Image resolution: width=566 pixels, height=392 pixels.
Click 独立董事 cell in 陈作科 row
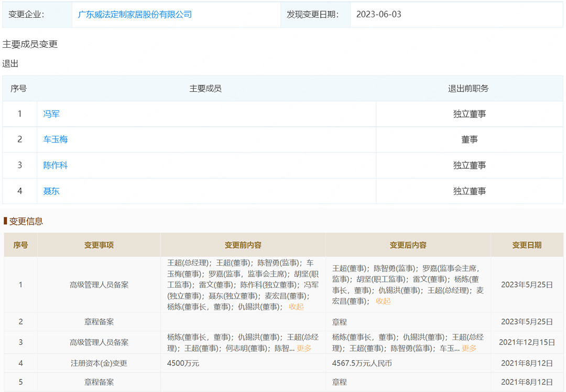coord(469,165)
